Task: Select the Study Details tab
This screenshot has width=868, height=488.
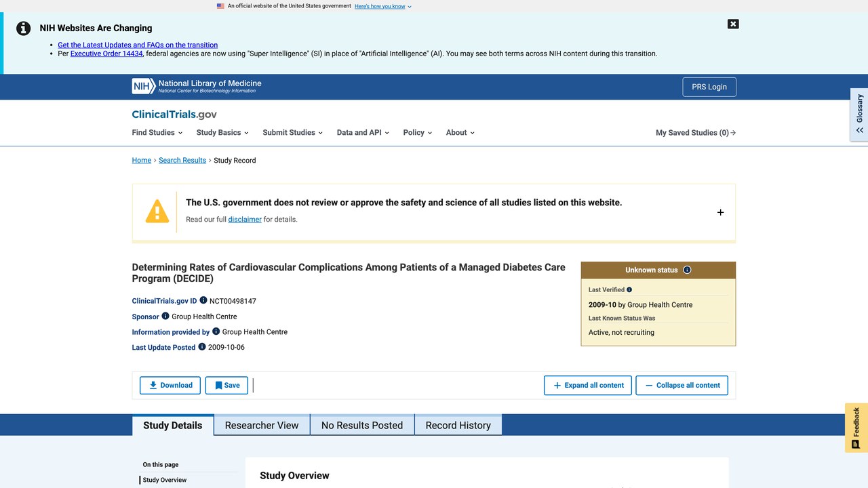Action: [x=173, y=425]
